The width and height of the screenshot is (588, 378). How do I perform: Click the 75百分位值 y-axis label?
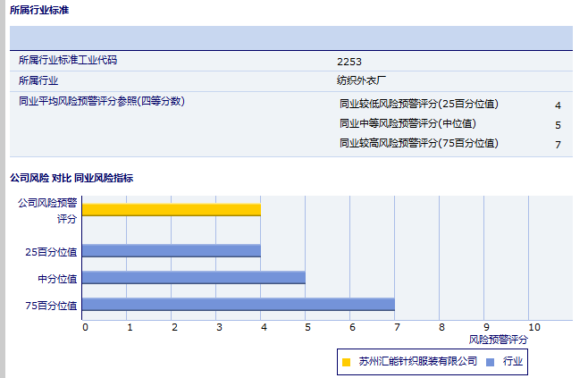[52, 305]
